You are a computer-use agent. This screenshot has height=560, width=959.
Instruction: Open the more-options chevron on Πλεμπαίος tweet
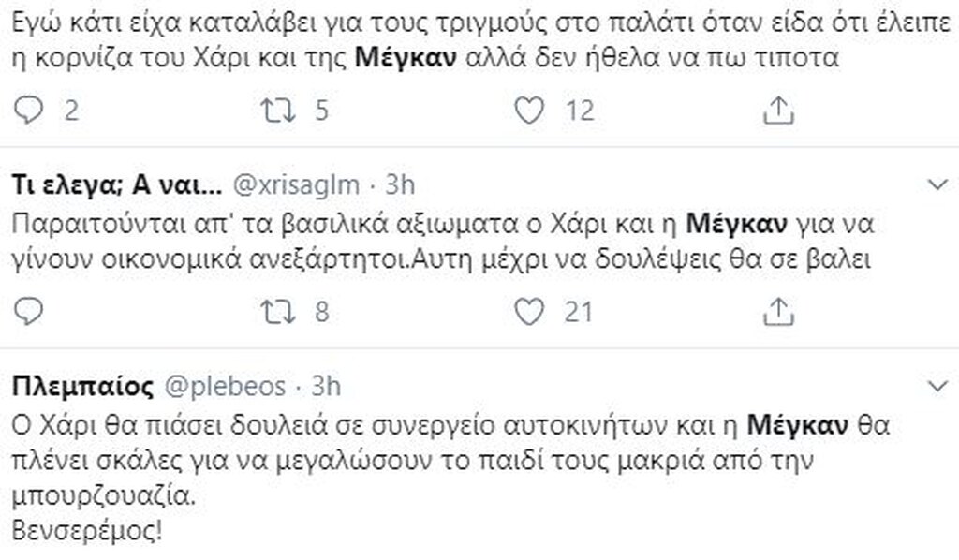935,386
